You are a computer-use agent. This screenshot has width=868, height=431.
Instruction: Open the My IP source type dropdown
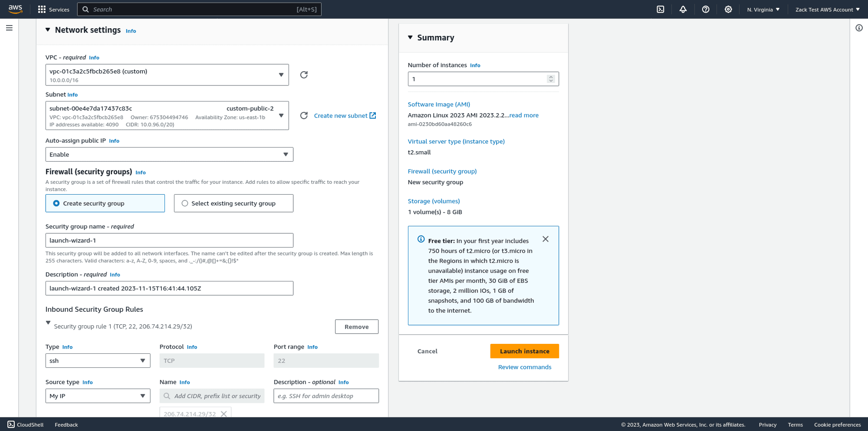point(143,395)
